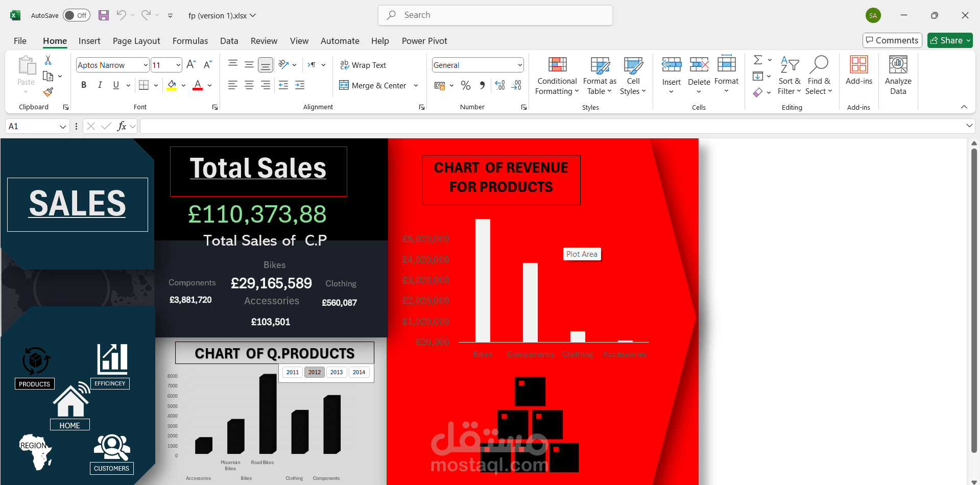Click the Comments button
Image resolution: width=980 pixels, height=485 pixels.
pos(892,40)
